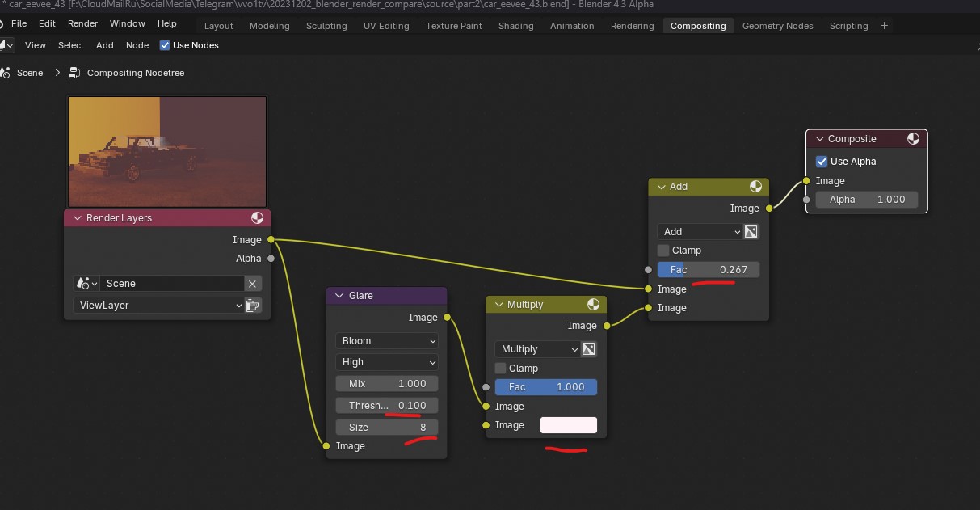The image size is (980, 510).
Task: Click the Fac 1.000 slider in Multiply node
Action: [546, 387]
